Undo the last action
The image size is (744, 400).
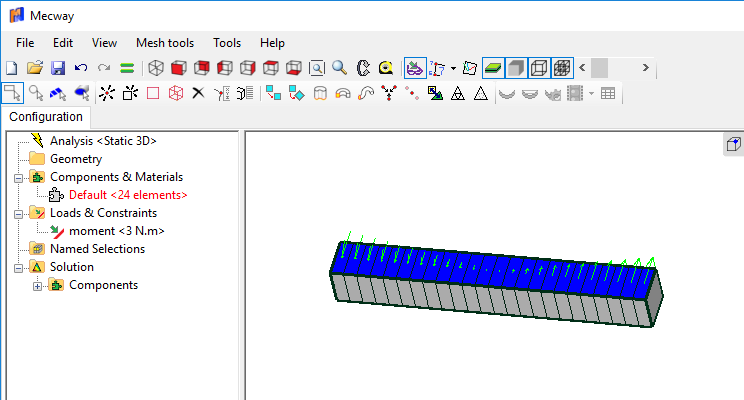[x=81, y=68]
